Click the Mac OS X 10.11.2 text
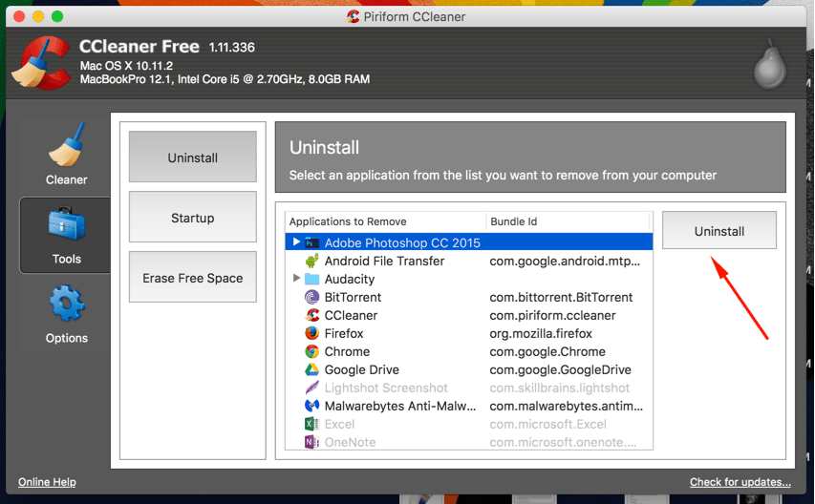This screenshot has width=815, height=504. pyautogui.click(x=126, y=66)
